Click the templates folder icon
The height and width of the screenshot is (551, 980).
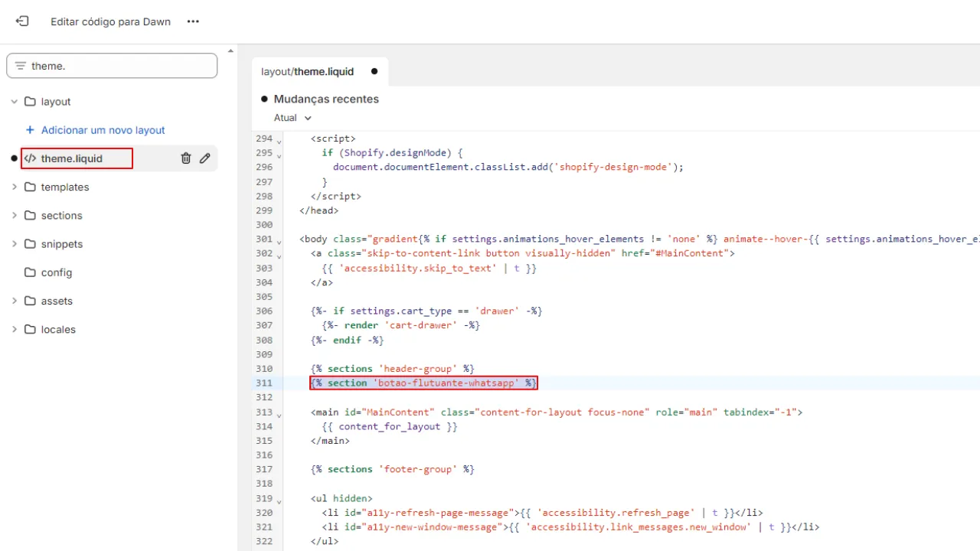(31, 187)
